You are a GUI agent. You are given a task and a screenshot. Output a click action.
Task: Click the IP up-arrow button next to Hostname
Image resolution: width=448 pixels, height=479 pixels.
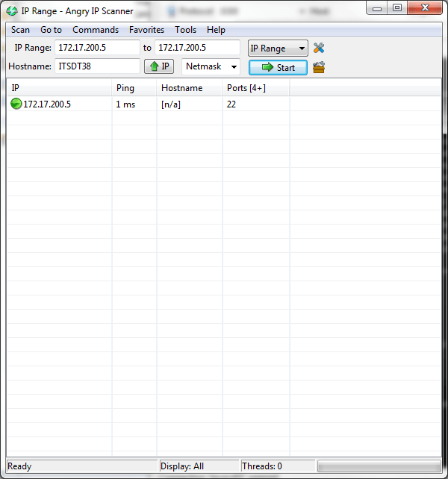pos(159,66)
